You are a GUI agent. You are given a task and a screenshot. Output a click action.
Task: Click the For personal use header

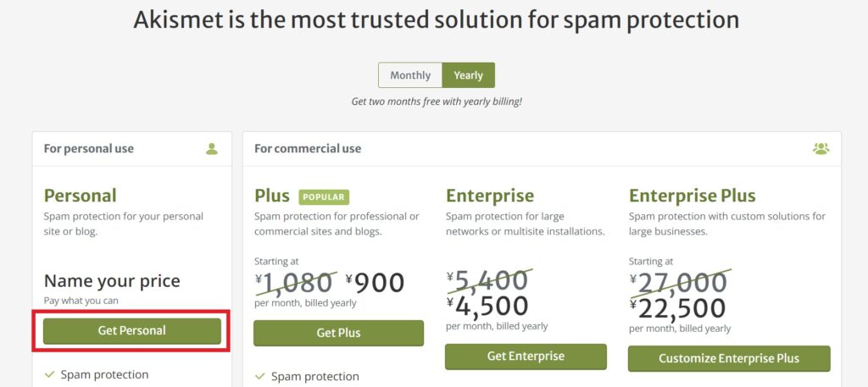(88, 149)
